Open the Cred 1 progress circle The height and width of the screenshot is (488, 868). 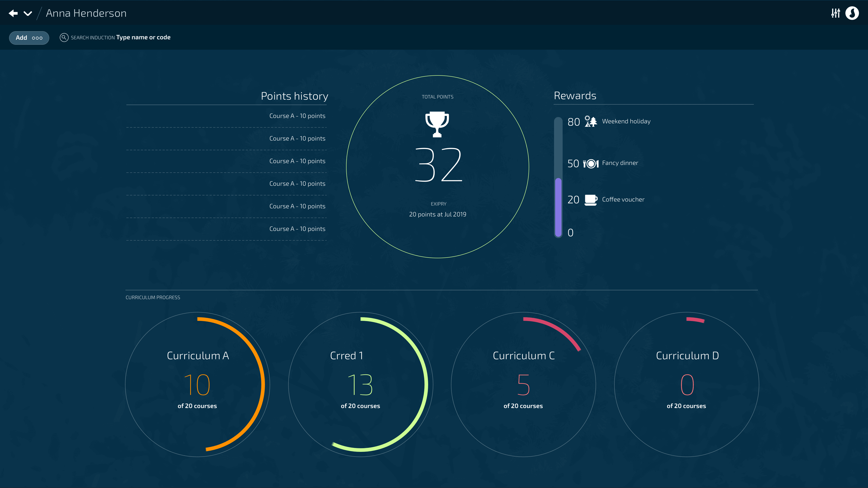click(360, 384)
